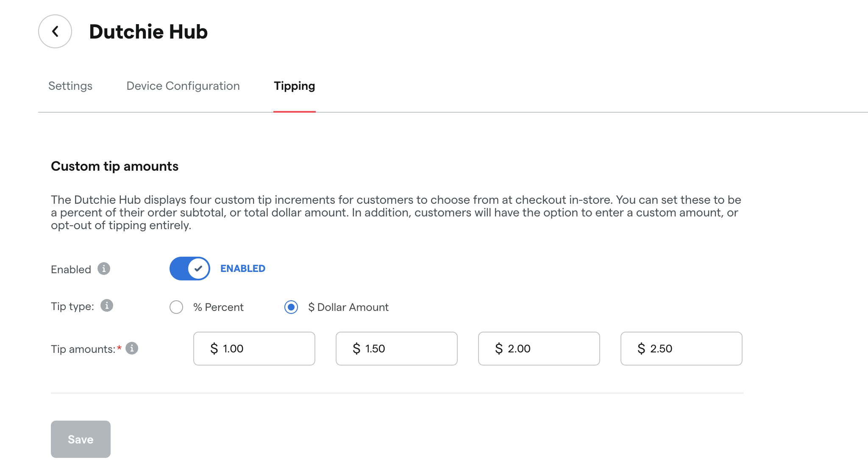The width and height of the screenshot is (868, 460).
Task: Click the checkmark inside the Enabled toggle
Action: [198, 268]
